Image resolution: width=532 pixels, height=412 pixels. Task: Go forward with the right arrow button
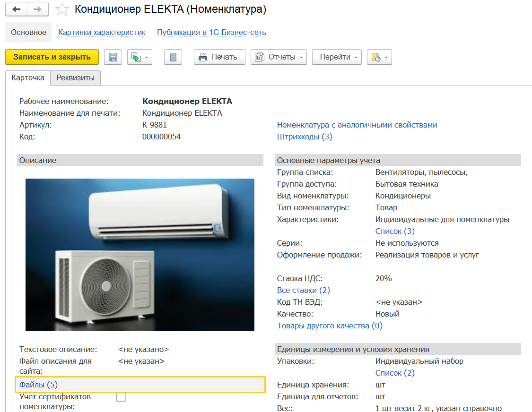click(x=38, y=9)
